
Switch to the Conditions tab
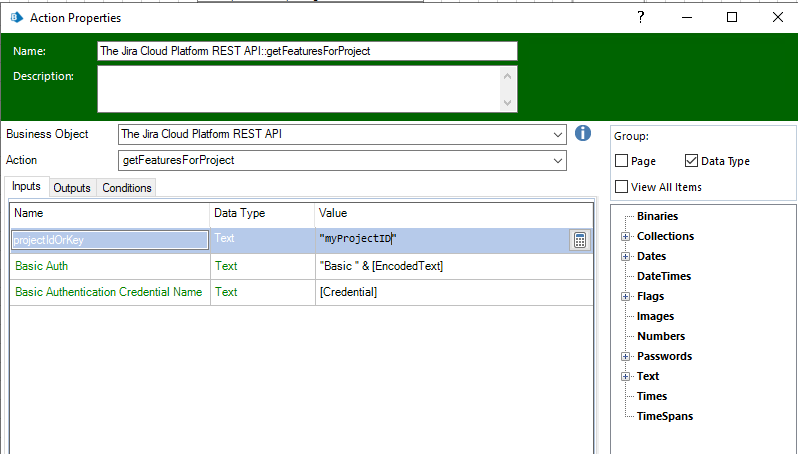click(x=127, y=188)
